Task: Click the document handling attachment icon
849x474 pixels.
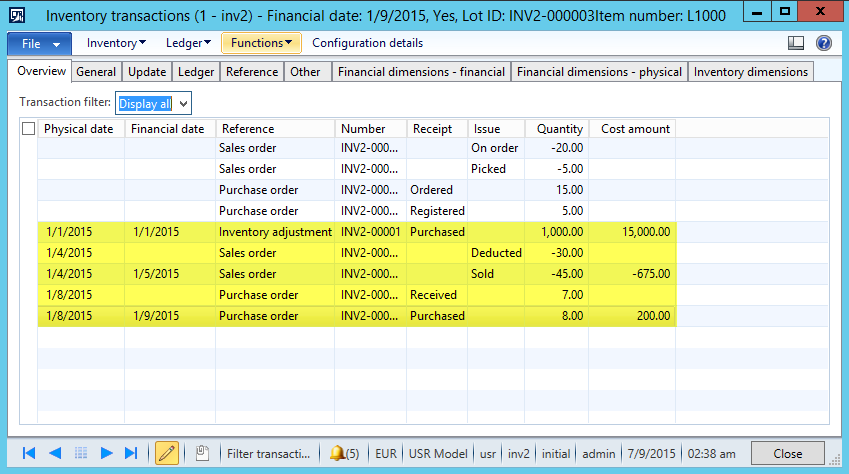Action: click(201, 453)
